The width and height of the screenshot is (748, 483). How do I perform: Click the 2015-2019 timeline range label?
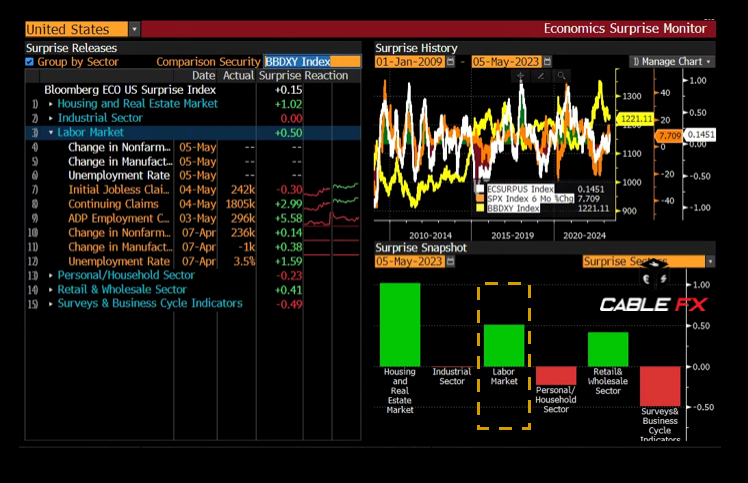tap(512, 235)
